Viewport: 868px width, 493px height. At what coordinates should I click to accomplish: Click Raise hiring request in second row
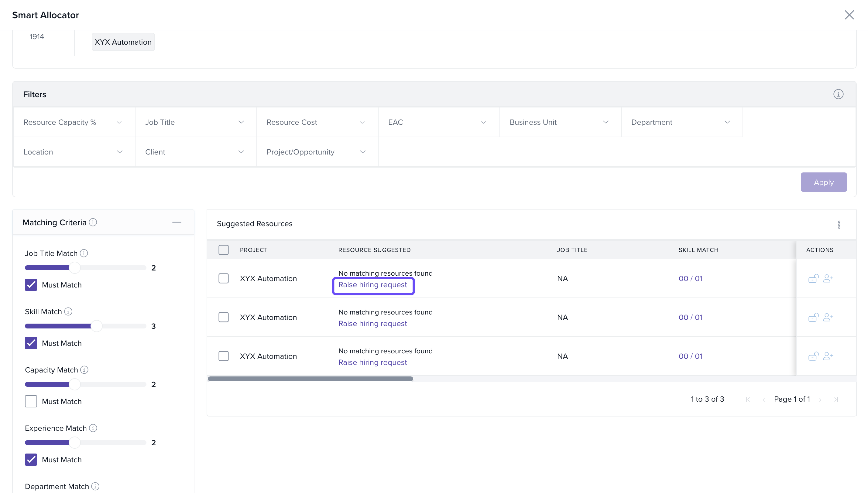[x=372, y=323]
